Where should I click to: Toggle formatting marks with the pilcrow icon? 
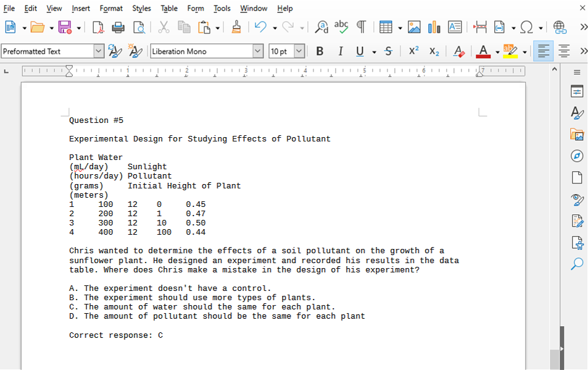pyautogui.click(x=361, y=27)
